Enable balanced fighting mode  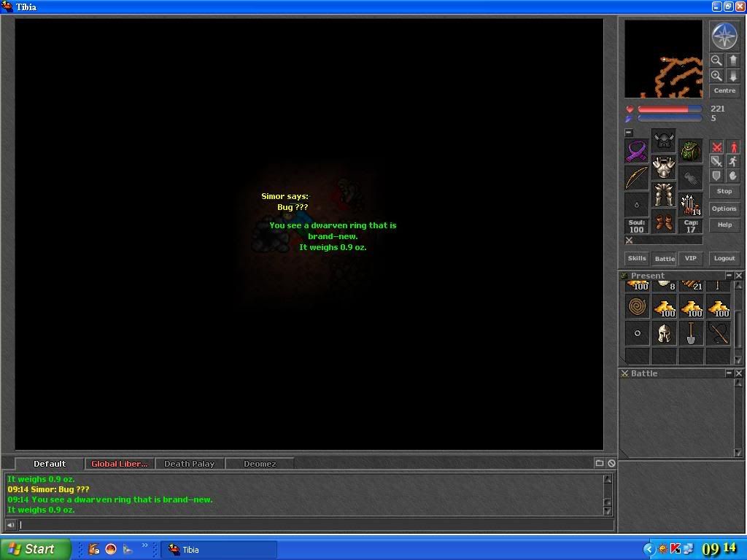[716, 161]
